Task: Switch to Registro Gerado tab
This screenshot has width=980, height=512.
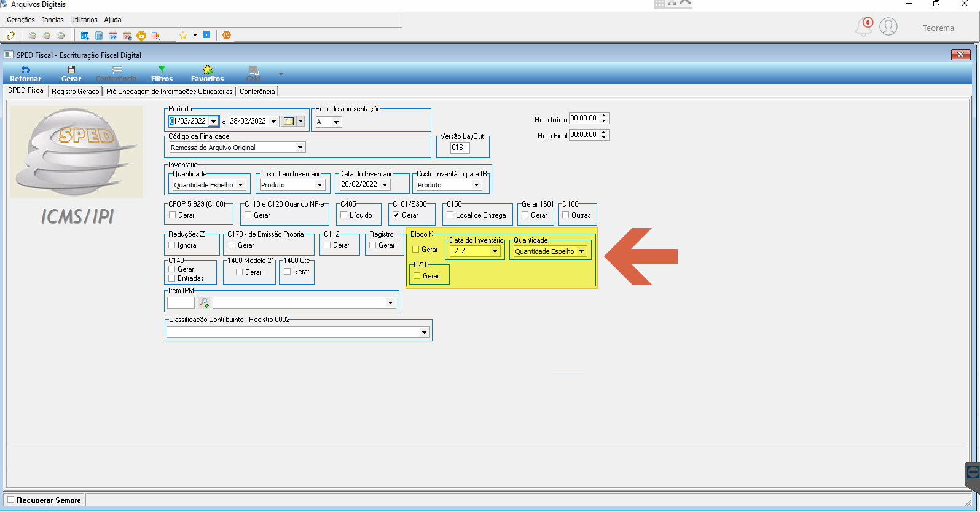Action: click(76, 92)
